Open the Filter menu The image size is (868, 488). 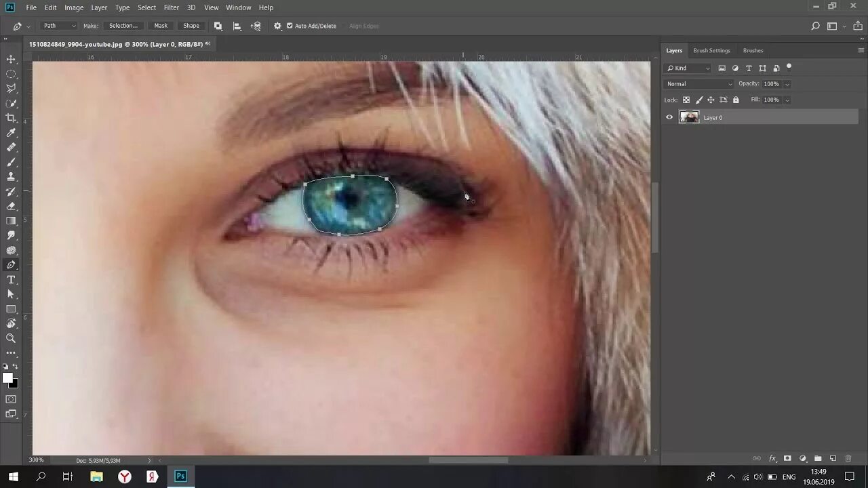point(171,7)
